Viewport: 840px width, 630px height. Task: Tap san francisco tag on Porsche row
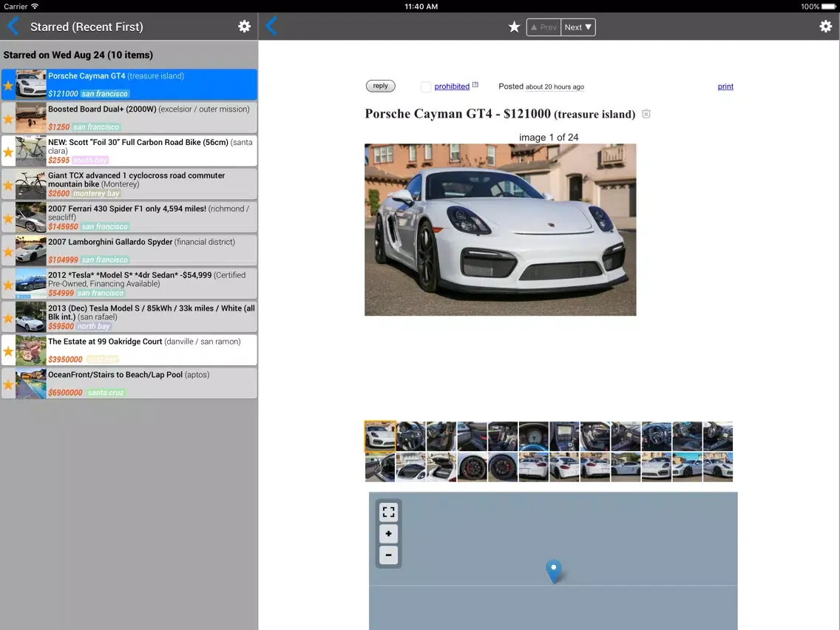tap(105, 94)
